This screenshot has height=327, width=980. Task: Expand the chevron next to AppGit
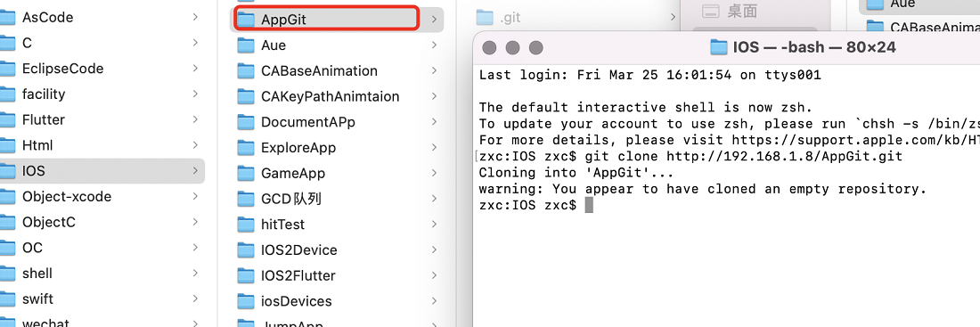coord(434,20)
